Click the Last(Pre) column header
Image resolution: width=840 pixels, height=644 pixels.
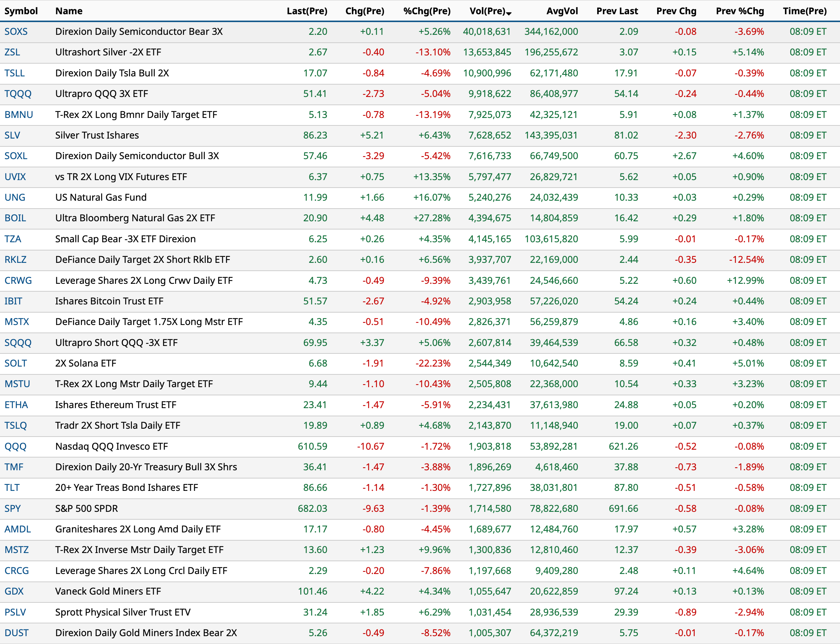coord(306,11)
